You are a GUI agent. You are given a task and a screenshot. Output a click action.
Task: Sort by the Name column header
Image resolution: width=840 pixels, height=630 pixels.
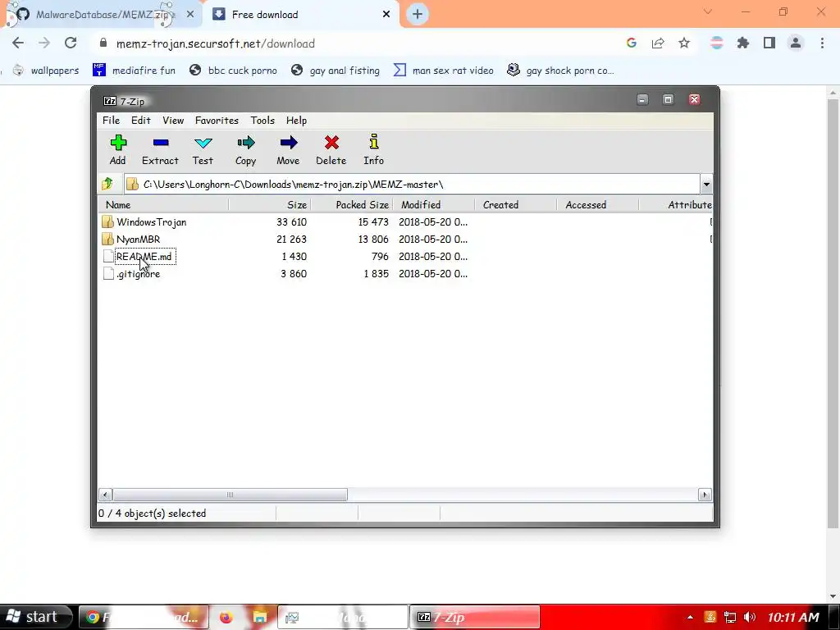[x=163, y=204]
